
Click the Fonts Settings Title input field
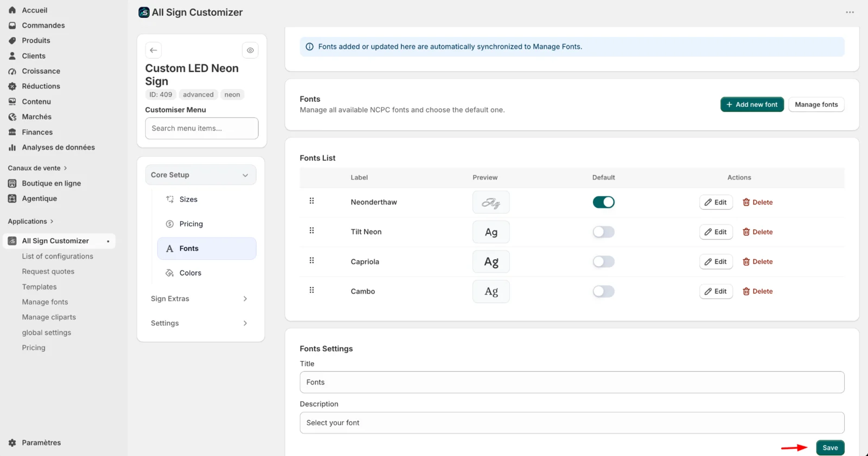click(572, 382)
